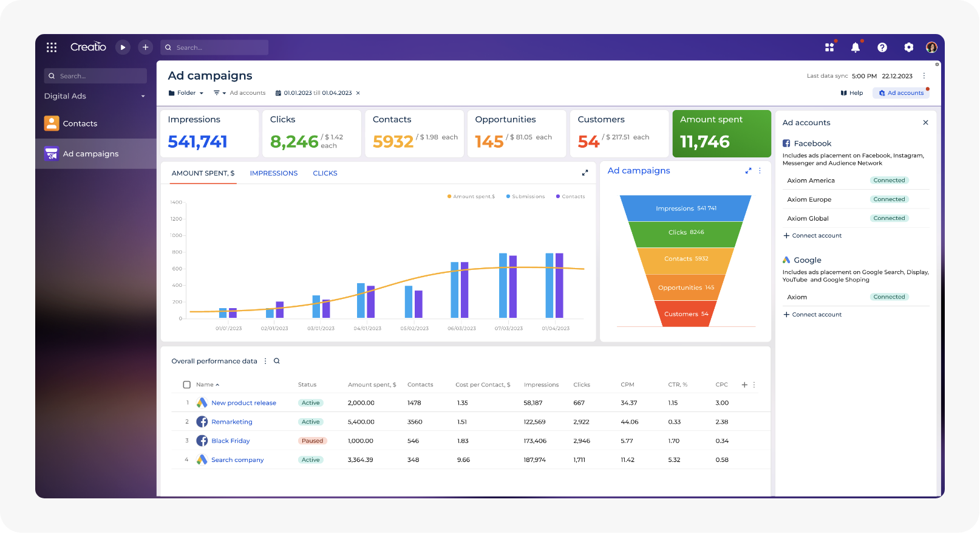The height and width of the screenshot is (533, 980).
Task: Click Connect account under Facebook
Action: [x=812, y=236]
